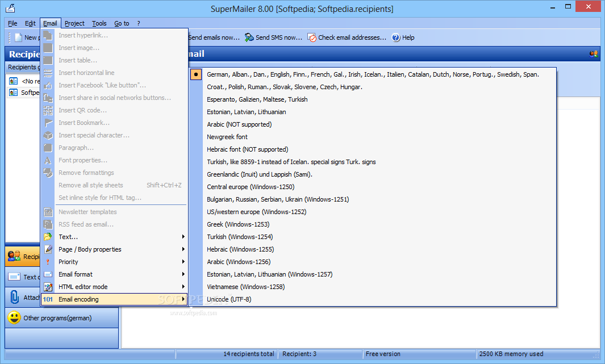
Task: Click the Insert horizontal line icon
Action: [48, 73]
